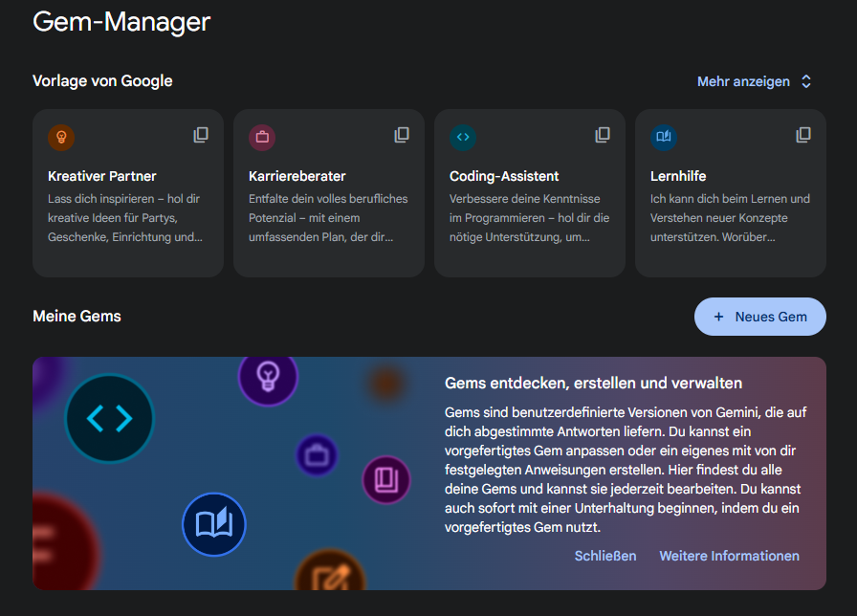Image resolution: width=857 pixels, height=616 pixels.
Task: Open Weitere Informationen link
Action: (x=729, y=556)
